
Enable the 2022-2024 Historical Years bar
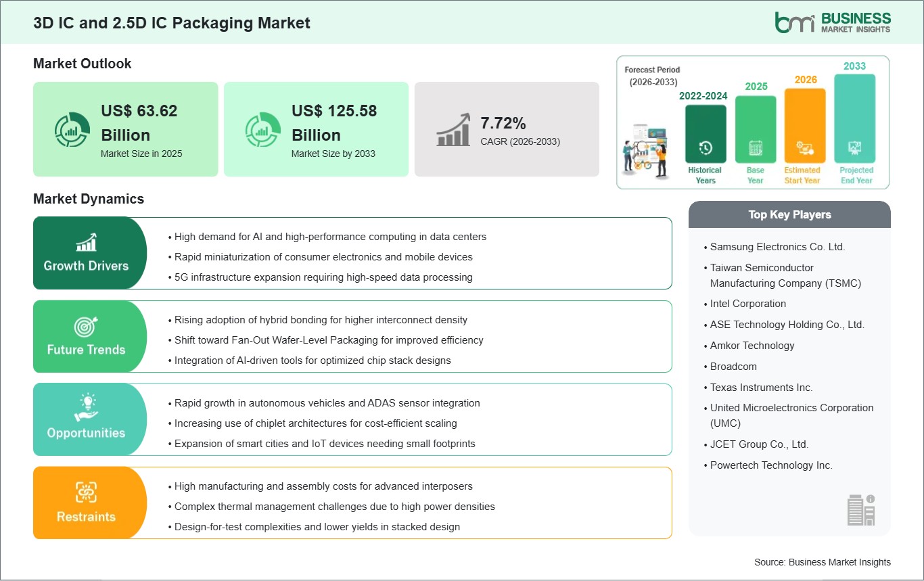705,135
